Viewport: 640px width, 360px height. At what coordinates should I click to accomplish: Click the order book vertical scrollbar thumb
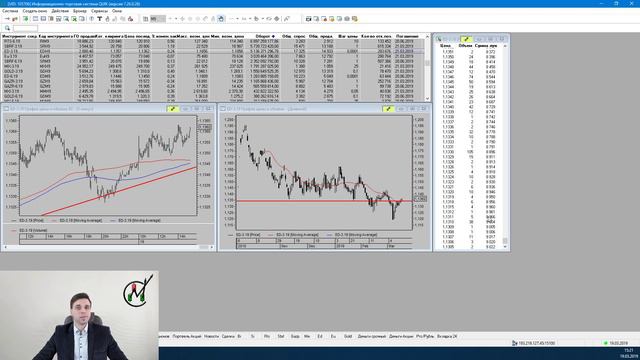coord(505,241)
